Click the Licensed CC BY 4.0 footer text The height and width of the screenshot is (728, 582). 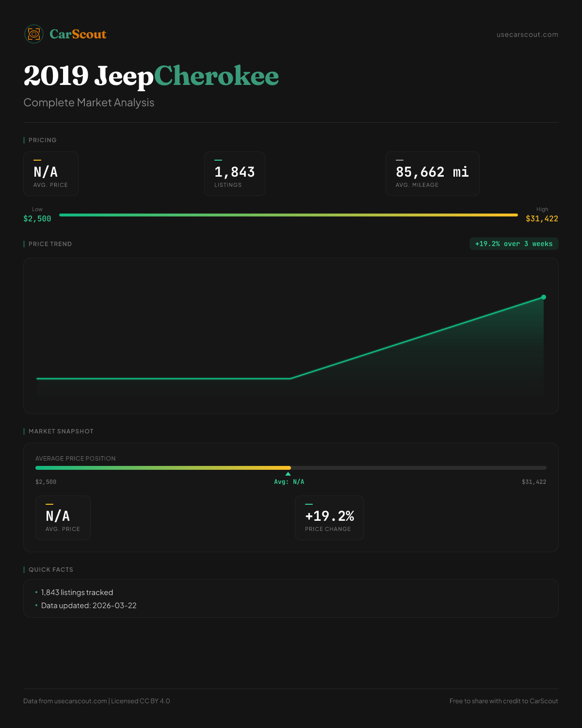(x=141, y=701)
